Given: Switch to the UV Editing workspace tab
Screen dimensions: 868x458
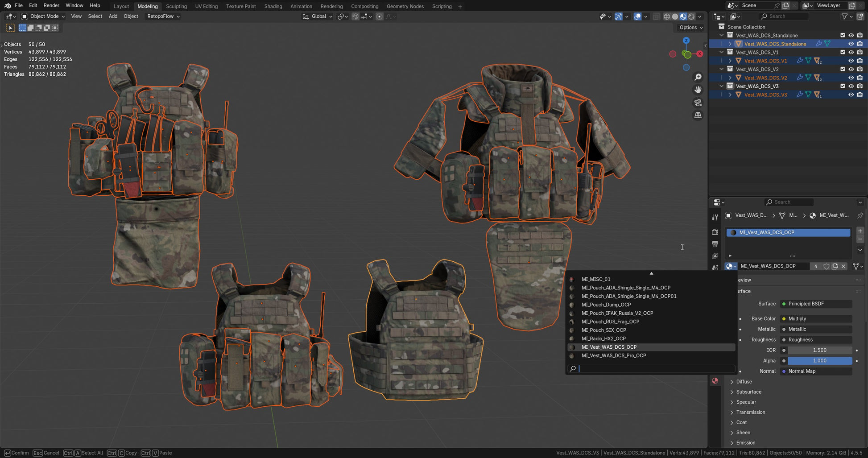Looking at the screenshot, I should pos(206,6).
